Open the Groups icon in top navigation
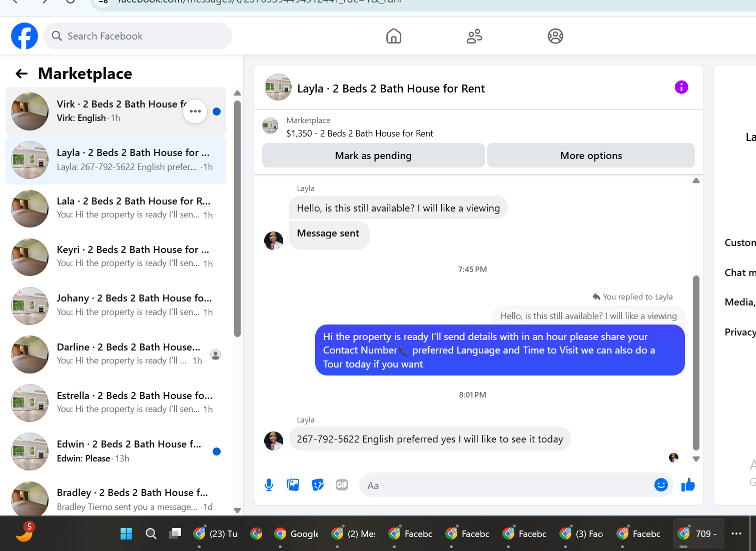756x551 pixels. tap(555, 36)
